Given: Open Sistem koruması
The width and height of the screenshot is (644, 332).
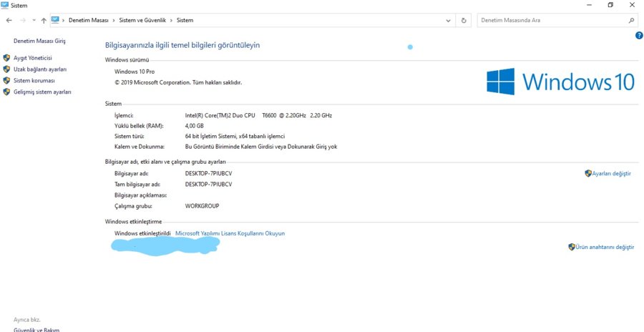Looking at the screenshot, I should pyautogui.click(x=34, y=81).
